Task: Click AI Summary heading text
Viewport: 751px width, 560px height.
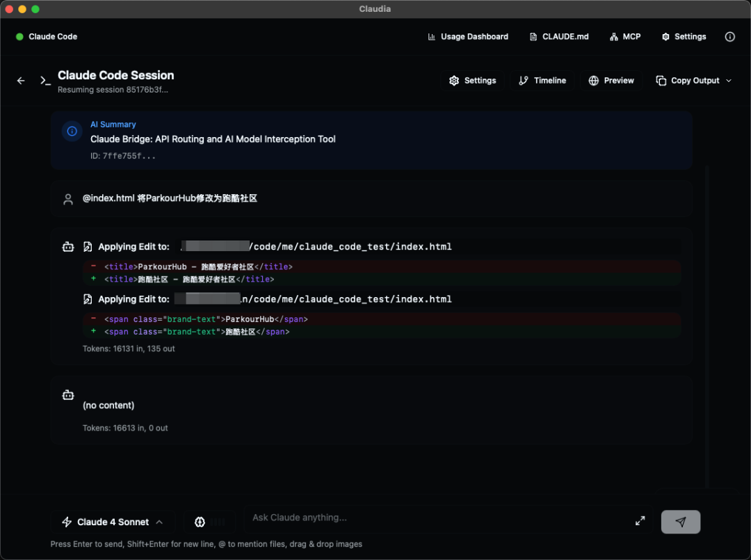Action: pos(113,125)
